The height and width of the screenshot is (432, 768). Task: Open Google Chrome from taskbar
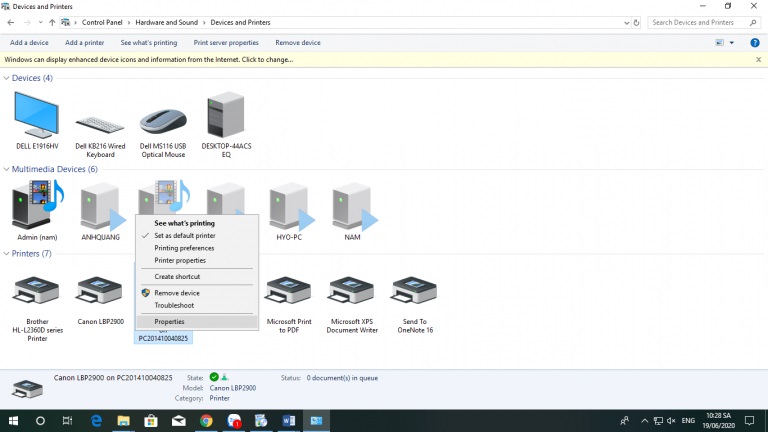pyautogui.click(x=206, y=421)
